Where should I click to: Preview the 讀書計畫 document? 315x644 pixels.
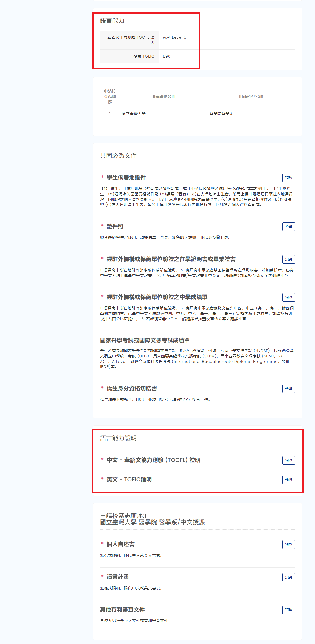[x=289, y=577]
